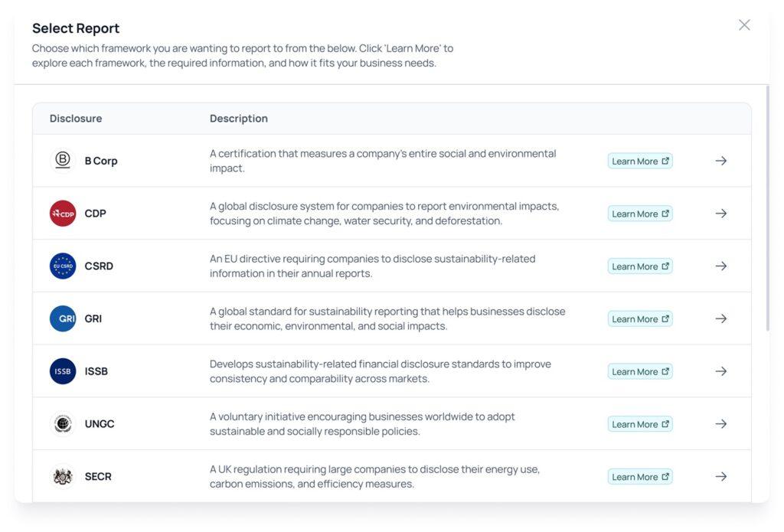Open Learn More for B Corp

tap(640, 161)
